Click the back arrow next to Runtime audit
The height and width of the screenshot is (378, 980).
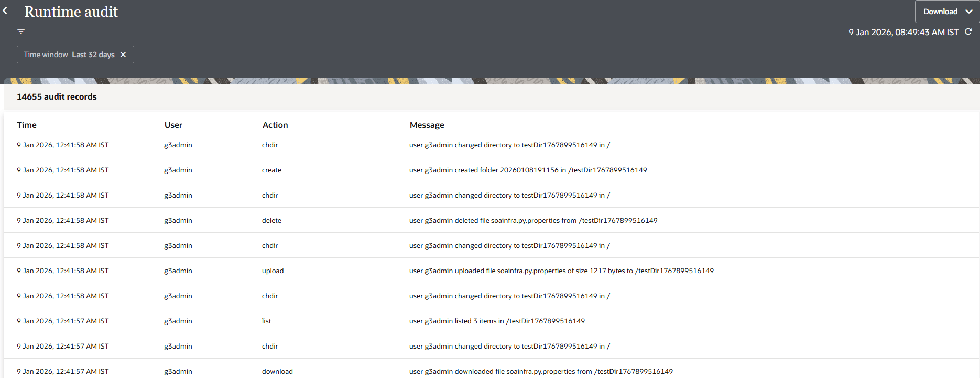click(5, 10)
